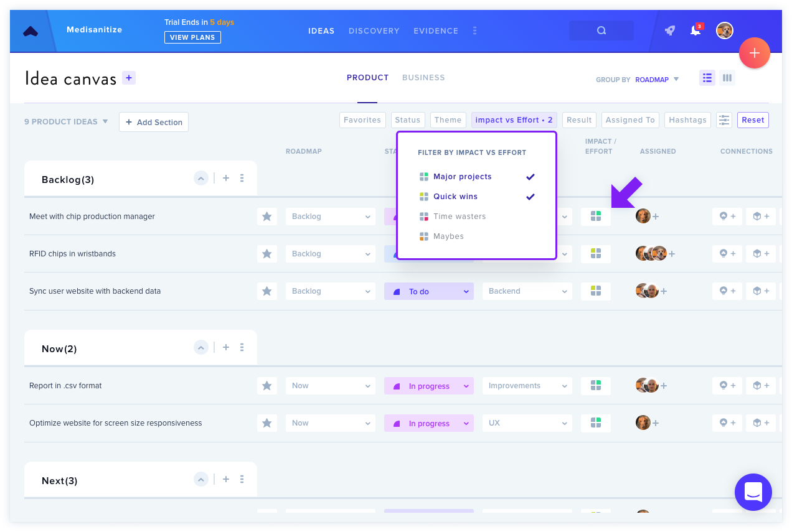Go to the DISCOVERY menu item
792x532 pixels.
click(374, 30)
